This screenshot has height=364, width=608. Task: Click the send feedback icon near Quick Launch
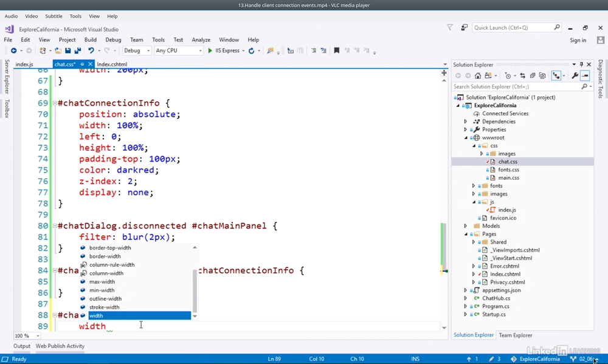tap(464, 27)
